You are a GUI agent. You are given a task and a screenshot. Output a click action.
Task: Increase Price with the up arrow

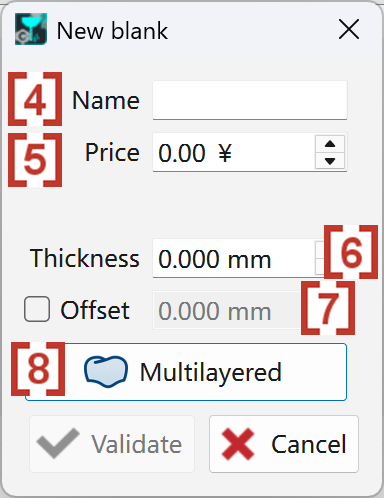[330, 144]
